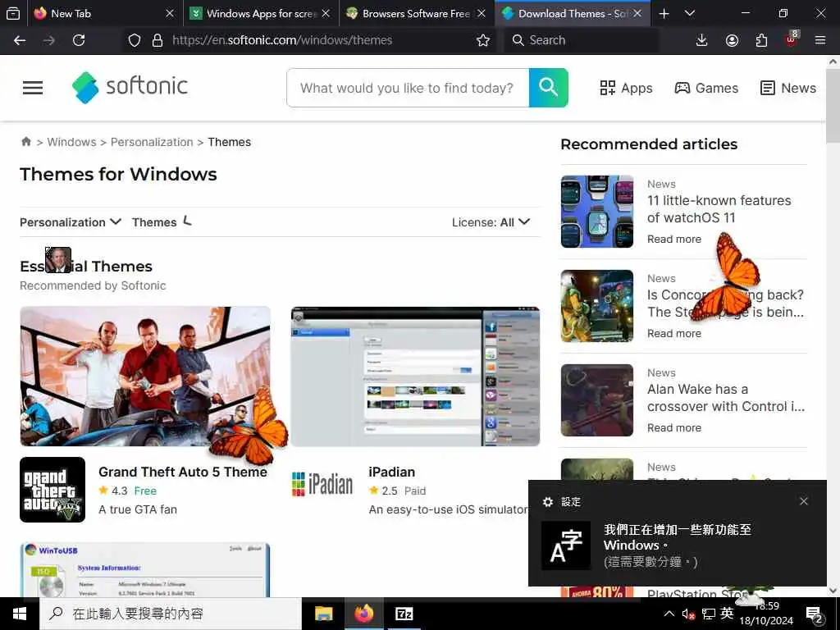
Task: Go back to the previous page
Action: pyautogui.click(x=20, y=40)
